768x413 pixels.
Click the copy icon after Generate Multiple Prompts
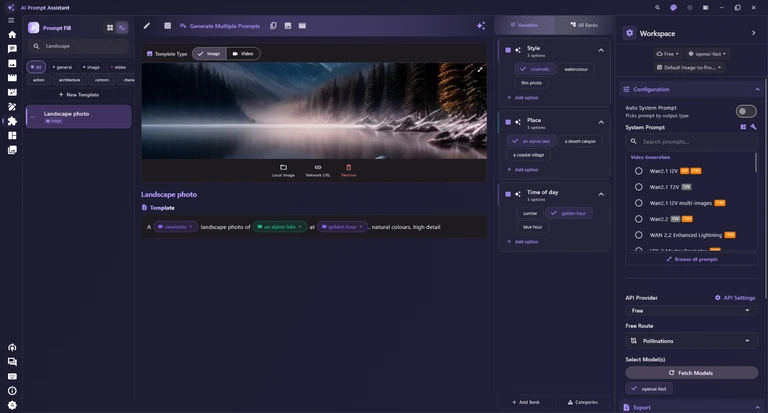[x=273, y=26]
